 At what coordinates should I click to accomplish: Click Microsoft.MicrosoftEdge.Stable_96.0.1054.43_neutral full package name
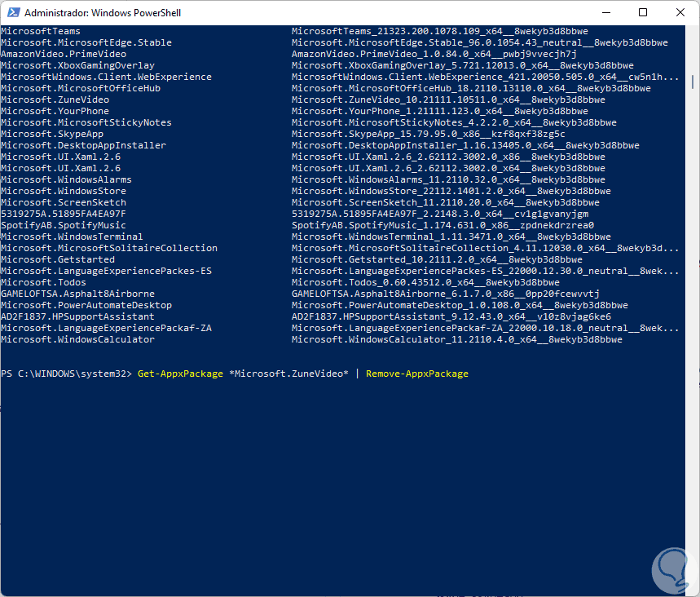[x=480, y=43]
